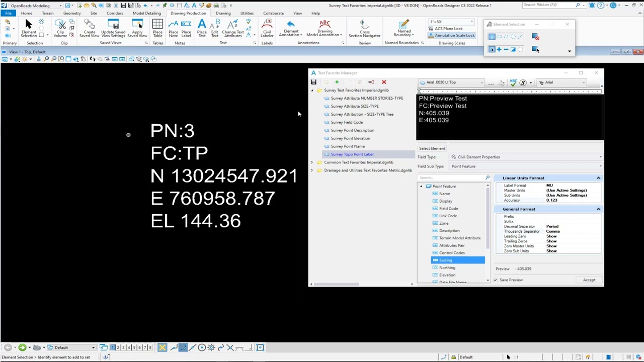Open Change Text Attributes tool
Image resolution: width=644 pixels, height=362 pixels.
tap(232, 28)
